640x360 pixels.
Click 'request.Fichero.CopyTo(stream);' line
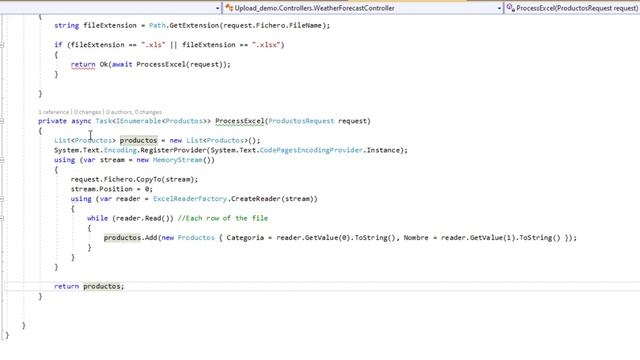tap(134, 179)
